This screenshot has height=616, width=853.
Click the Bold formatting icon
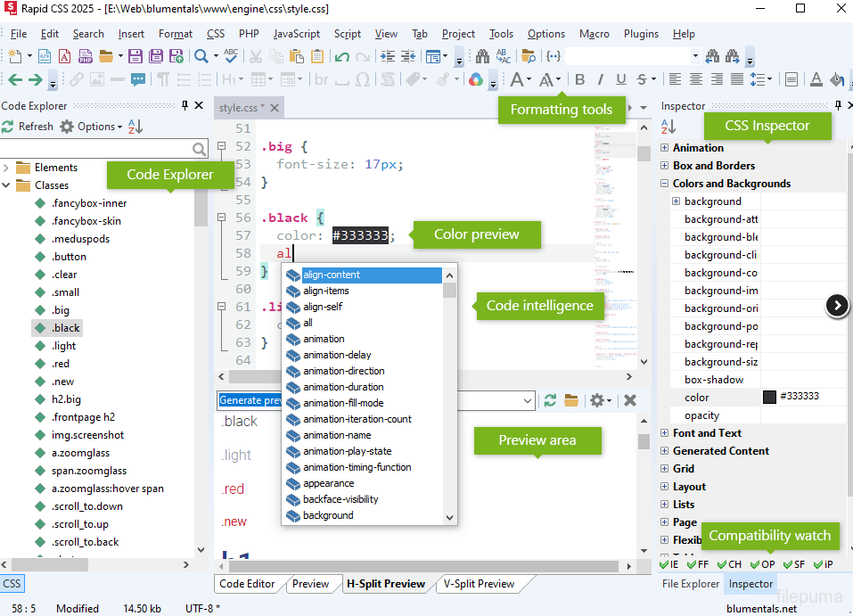point(579,79)
